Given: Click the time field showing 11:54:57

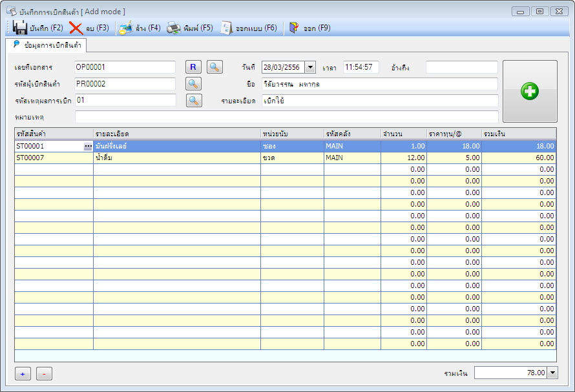Looking at the screenshot, I should 361,67.
